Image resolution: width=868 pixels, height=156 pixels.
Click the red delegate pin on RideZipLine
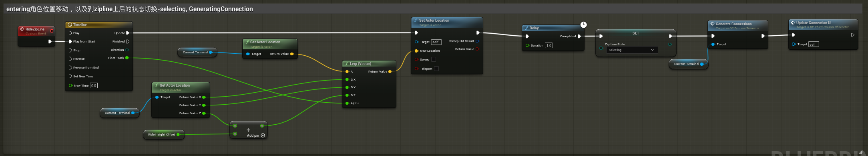pos(52,31)
